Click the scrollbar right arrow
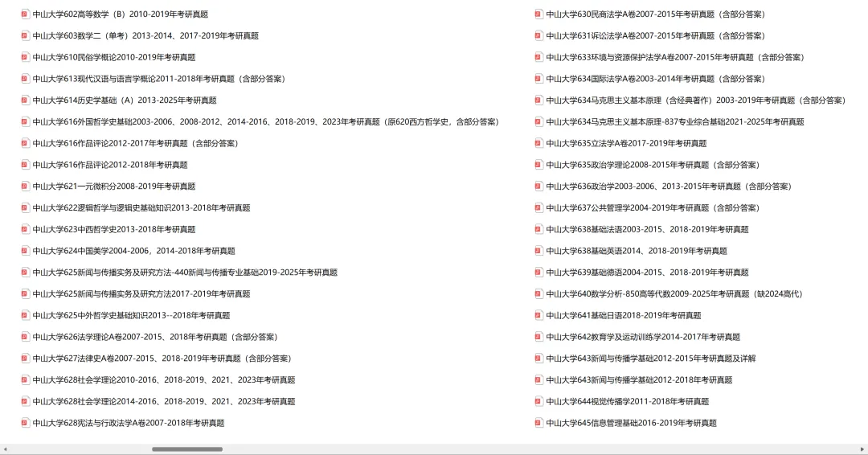Image resolution: width=868 pixels, height=455 pixels. pyautogui.click(x=862, y=449)
